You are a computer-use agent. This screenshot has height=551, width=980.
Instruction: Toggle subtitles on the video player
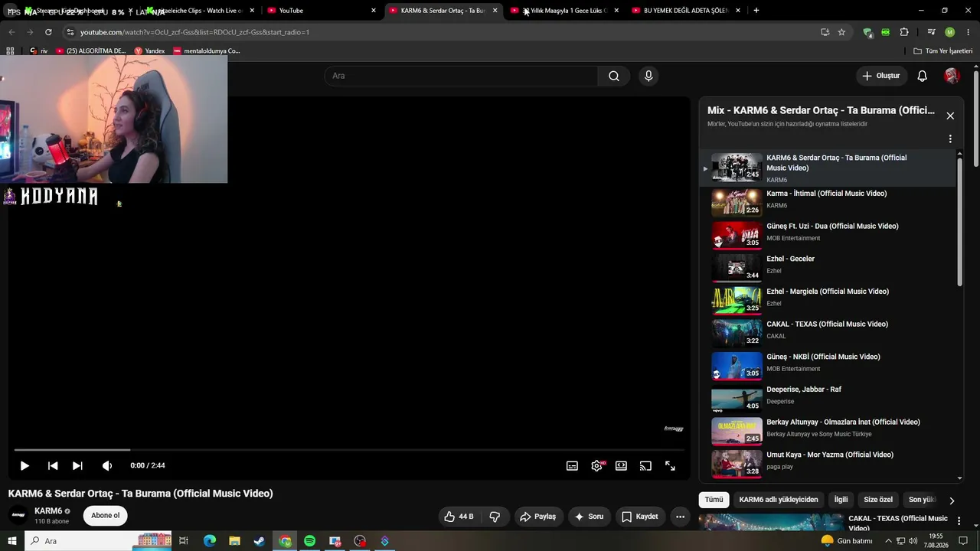point(572,465)
